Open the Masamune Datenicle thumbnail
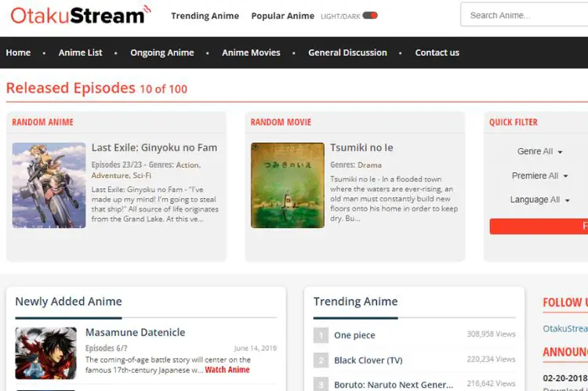Viewport: 588px width, 391px height. [45, 353]
